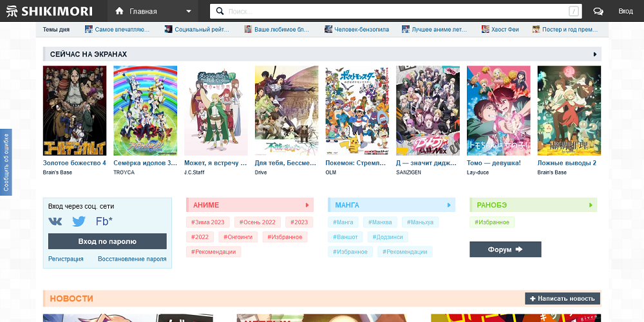Select anime tag #Рекомендации
Viewport: 644px width, 322px height.
tap(214, 252)
